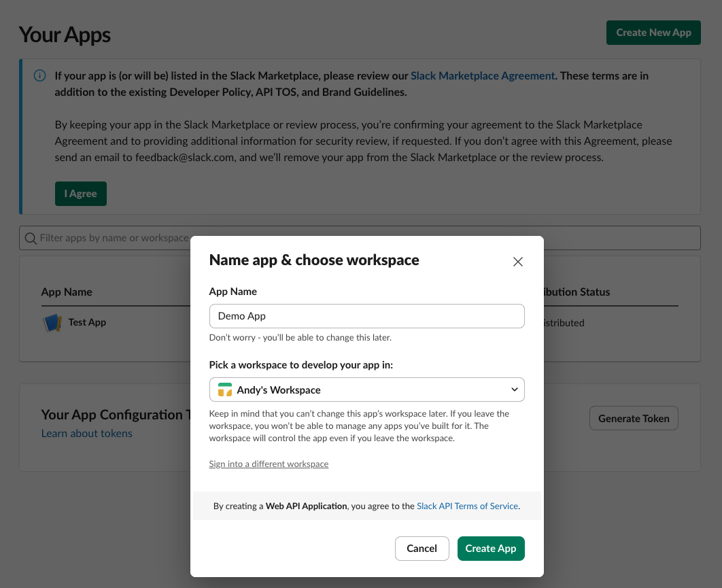Expand the workspace chevron arrow
Screen dimensions: 722x588
pos(515,390)
